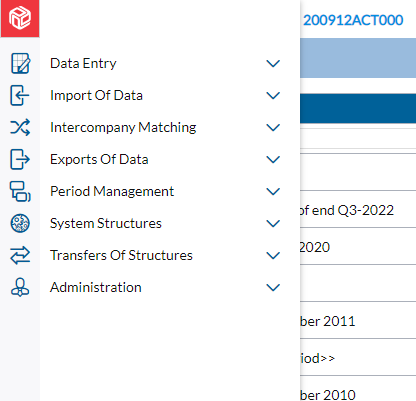Click the Exports Of Data arrow icon

[20, 159]
